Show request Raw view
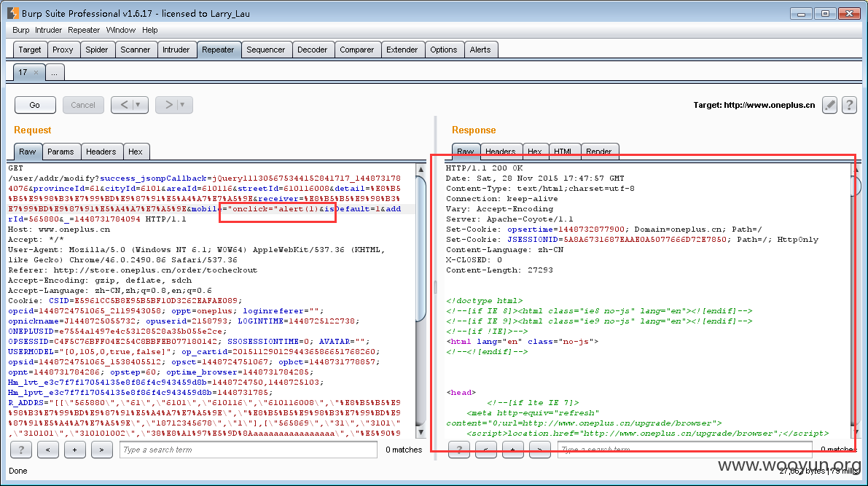Image resolution: width=868 pixels, height=486 pixels. pos(27,151)
